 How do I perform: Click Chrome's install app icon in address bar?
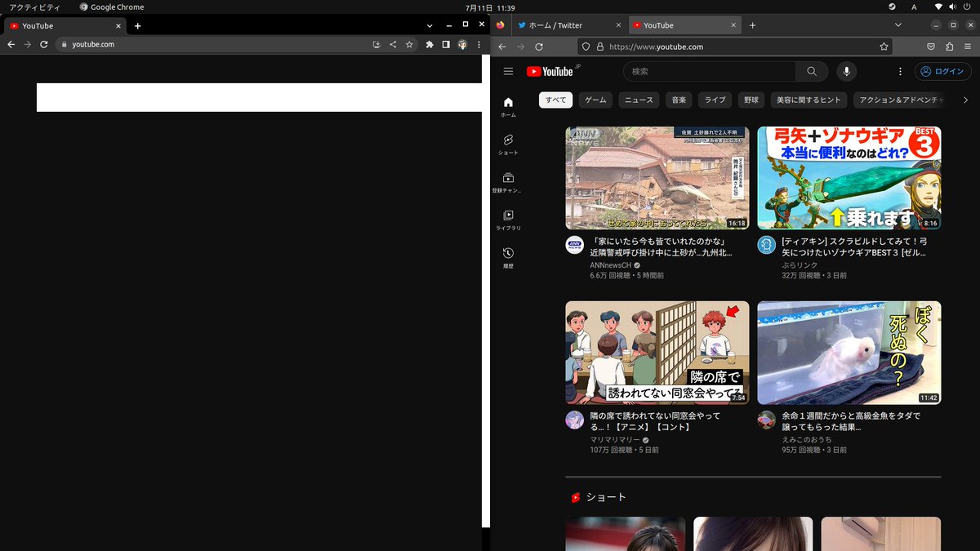coord(376,44)
